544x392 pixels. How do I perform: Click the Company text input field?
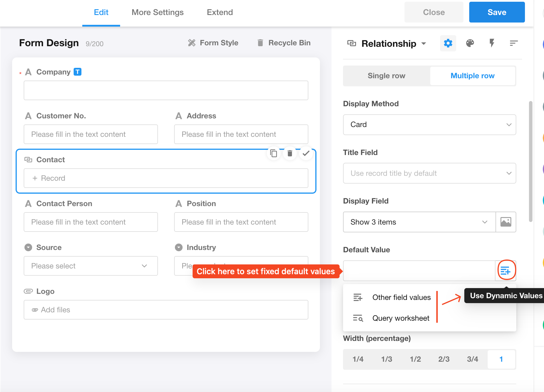166,90
